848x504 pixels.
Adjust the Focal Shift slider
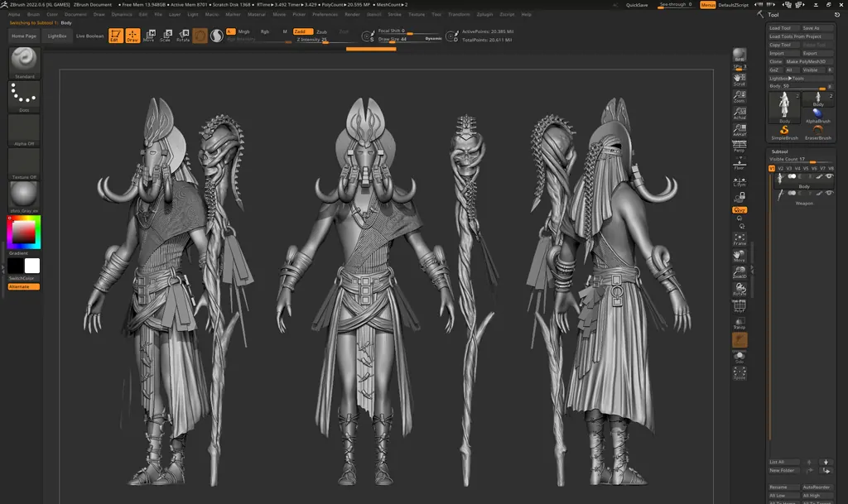pyautogui.click(x=409, y=31)
